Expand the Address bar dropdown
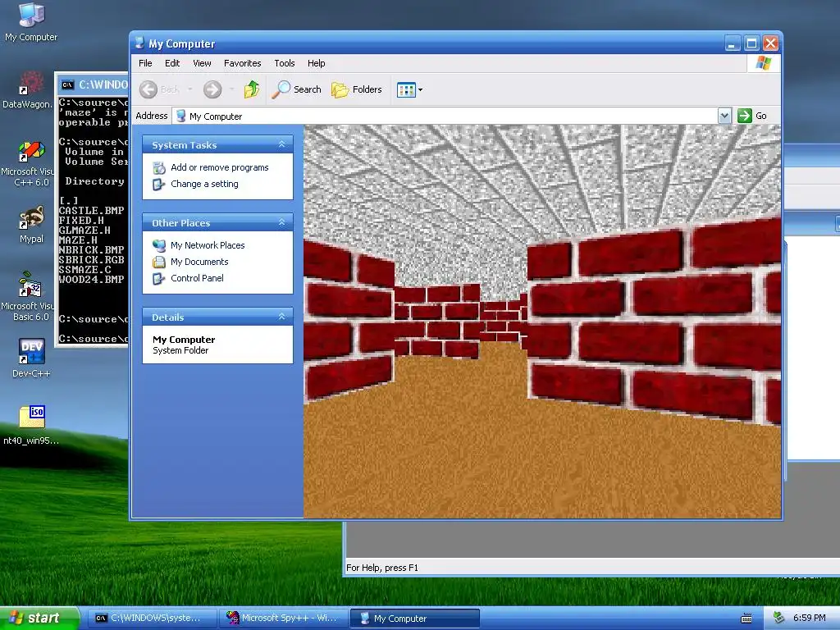The width and height of the screenshot is (840, 630). 724,116
